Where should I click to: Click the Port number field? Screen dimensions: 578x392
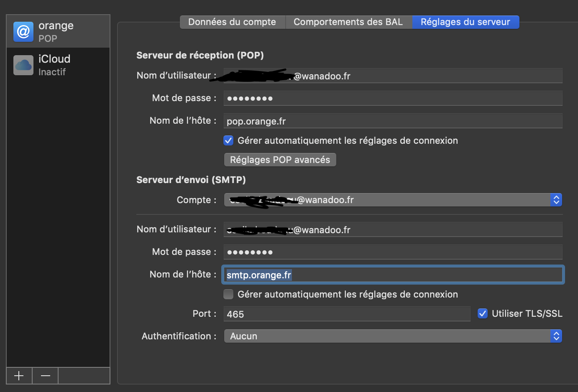(x=347, y=313)
